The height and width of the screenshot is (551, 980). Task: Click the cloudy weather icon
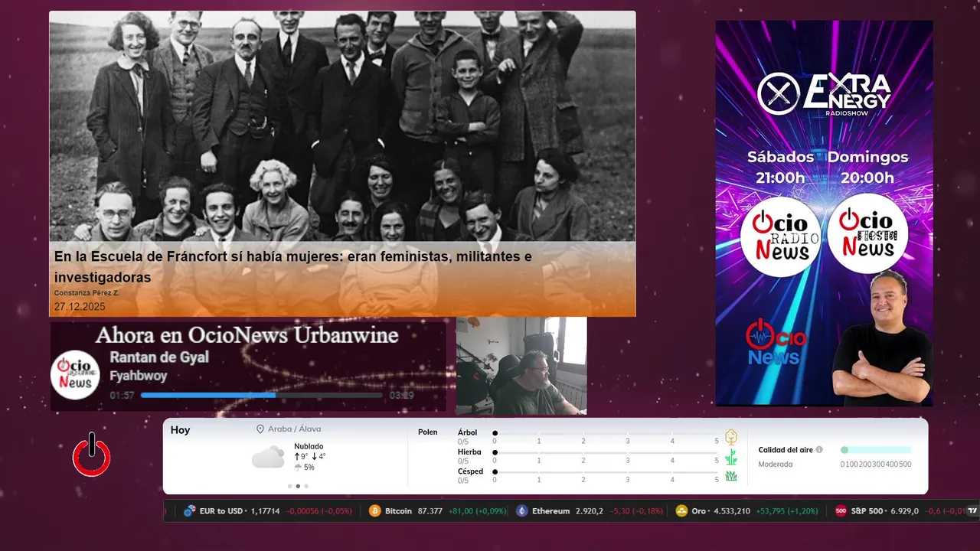tap(268, 458)
